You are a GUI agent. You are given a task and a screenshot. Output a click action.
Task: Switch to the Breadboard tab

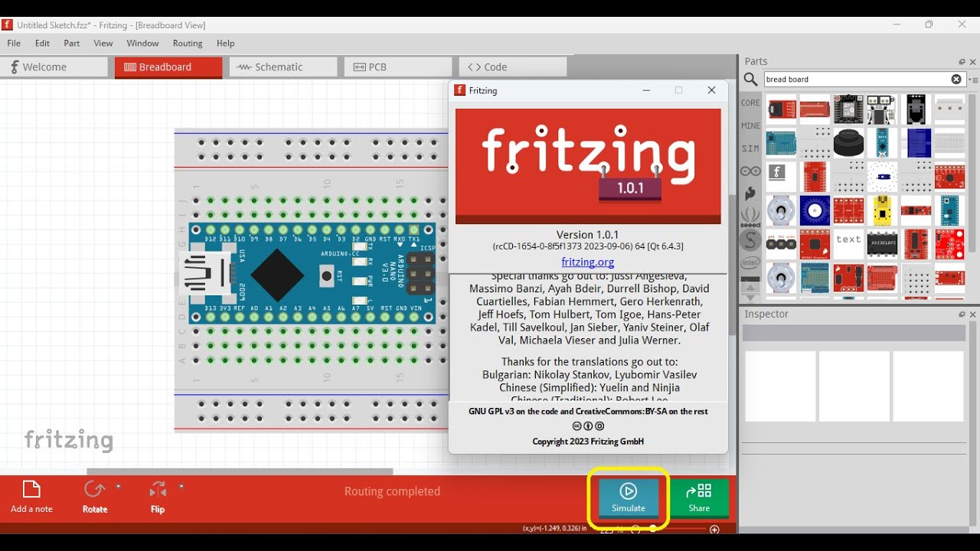[168, 67]
